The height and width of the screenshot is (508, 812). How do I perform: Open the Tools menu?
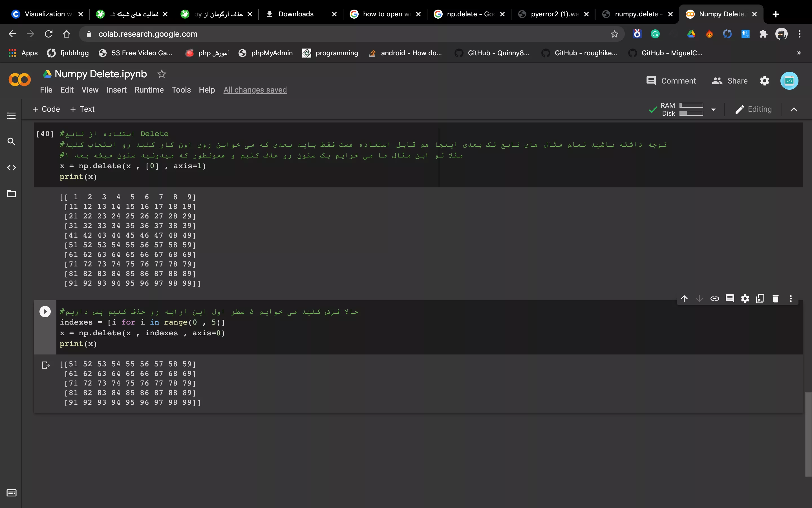click(x=181, y=90)
